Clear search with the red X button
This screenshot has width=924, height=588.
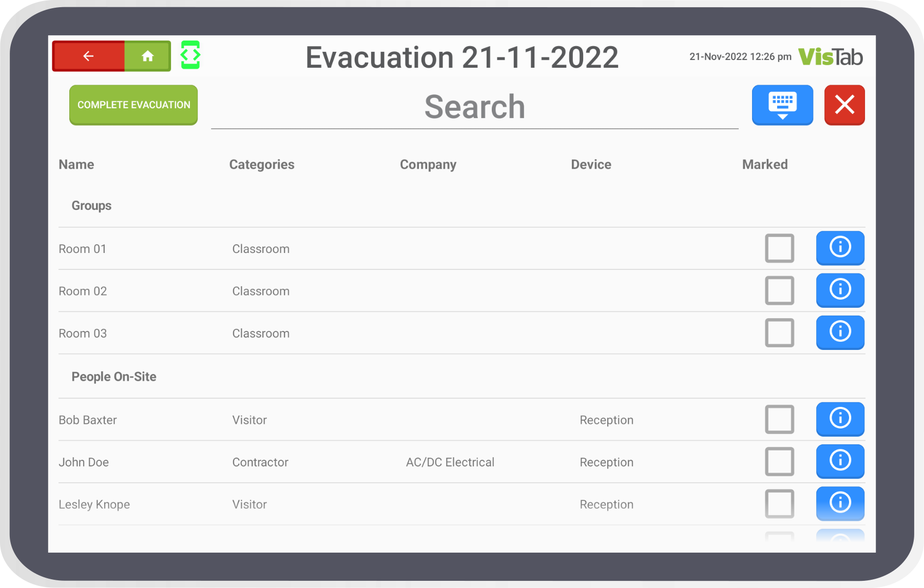(844, 105)
